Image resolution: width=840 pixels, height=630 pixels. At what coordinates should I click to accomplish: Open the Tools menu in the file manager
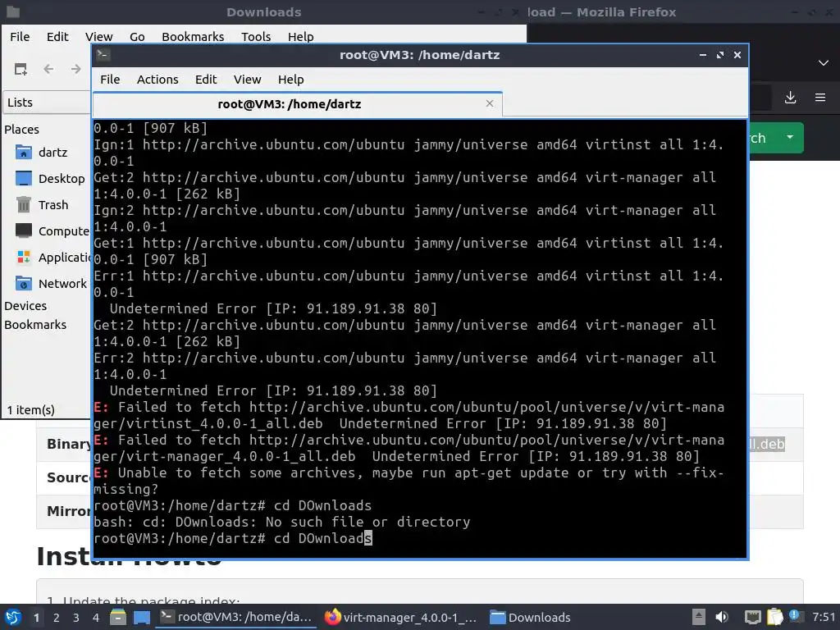tap(256, 36)
